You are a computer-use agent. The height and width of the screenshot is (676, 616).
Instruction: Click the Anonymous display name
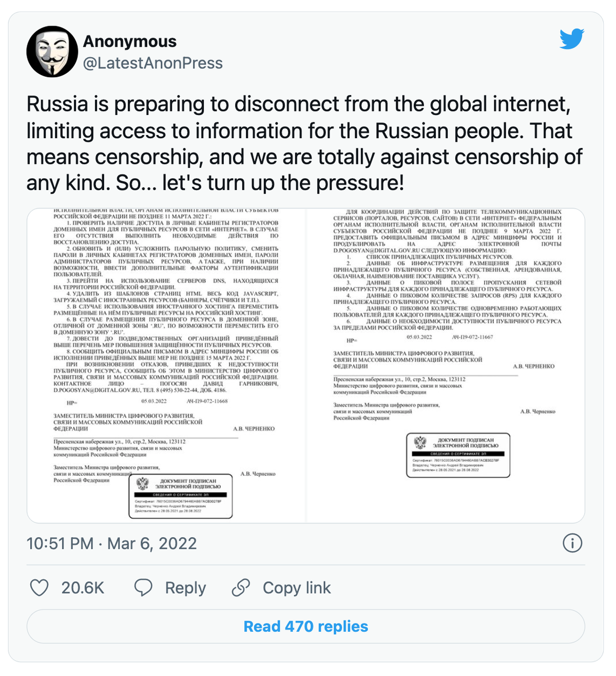click(x=130, y=41)
